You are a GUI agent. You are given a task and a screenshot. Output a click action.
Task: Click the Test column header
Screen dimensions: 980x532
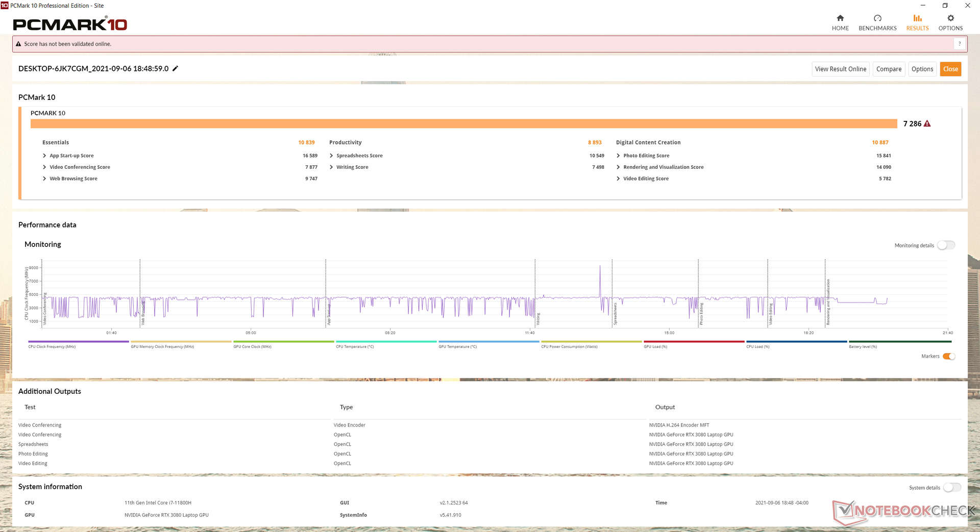pyautogui.click(x=30, y=407)
